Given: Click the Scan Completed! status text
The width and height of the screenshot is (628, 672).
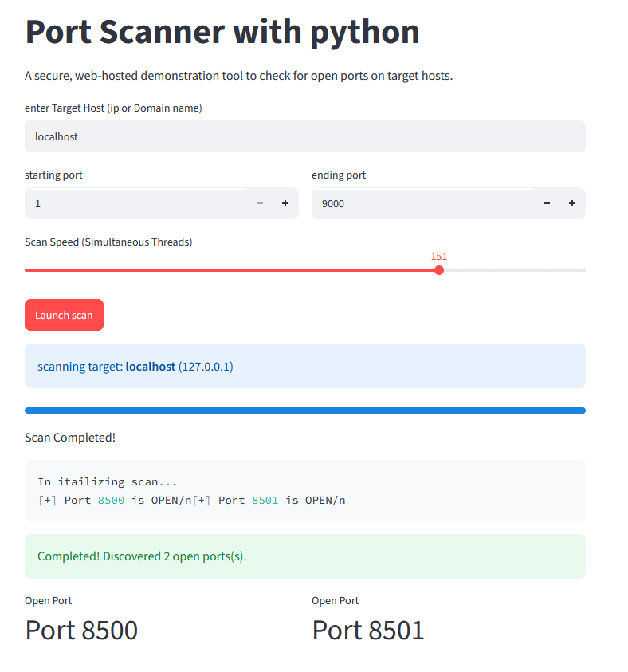Looking at the screenshot, I should (70, 438).
